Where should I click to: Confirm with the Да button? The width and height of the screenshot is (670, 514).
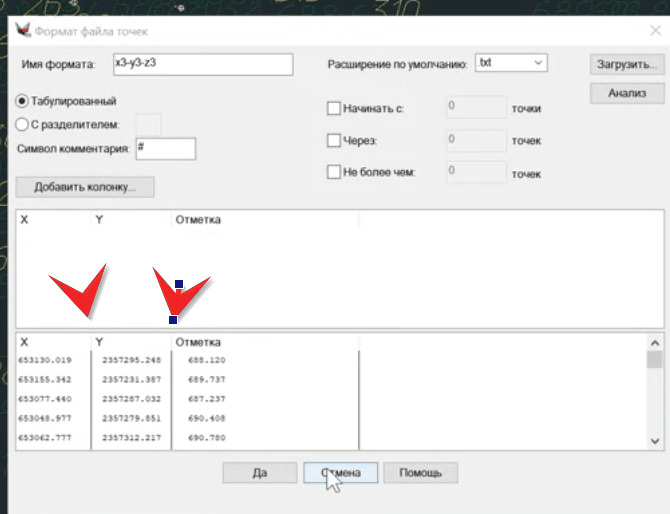coord(260,473)
